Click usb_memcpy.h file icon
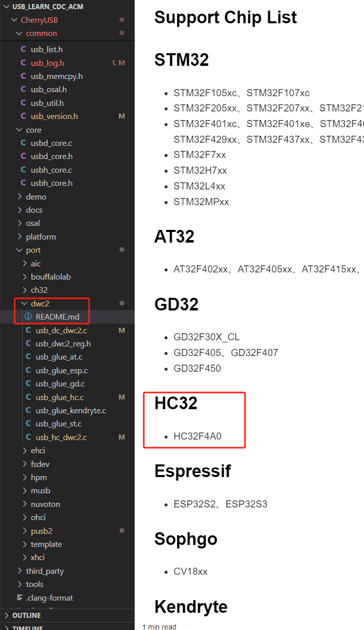 [23, 76]
